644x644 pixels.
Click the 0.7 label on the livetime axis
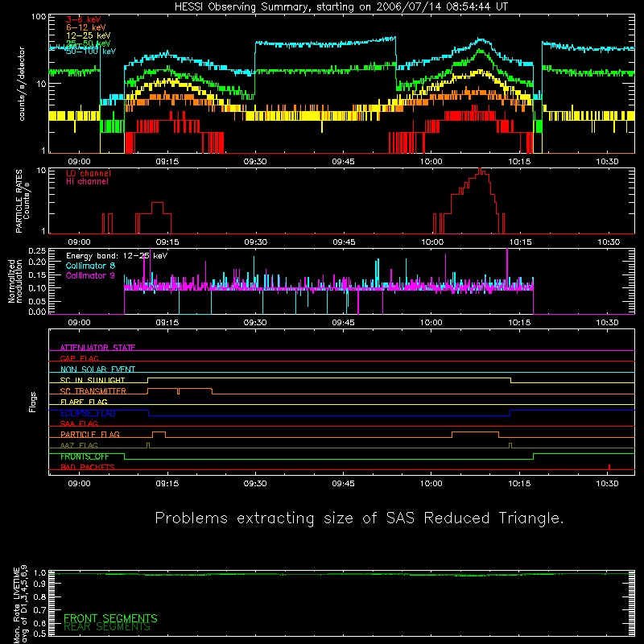pyautogui.click(x=40, y=610)
